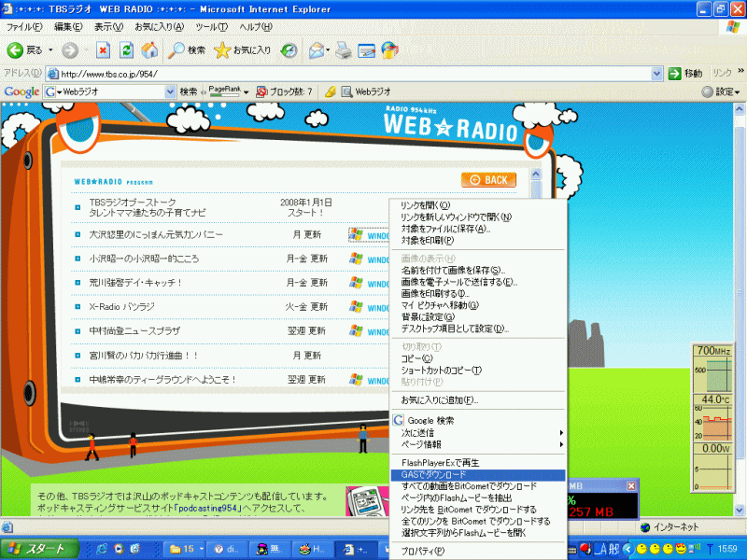Viewport: 747px width, 560px height.
Task: Select 対象をファイルに保存(A) in context menu
Action: tap(477, 229)
